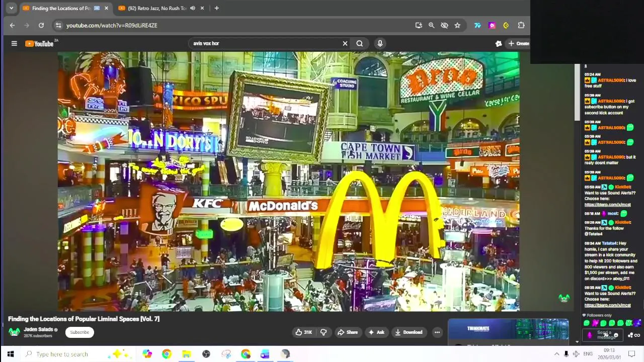Go to the YouTube home logo
Viewport: 644px width, 362px height.
click(40, 44)
